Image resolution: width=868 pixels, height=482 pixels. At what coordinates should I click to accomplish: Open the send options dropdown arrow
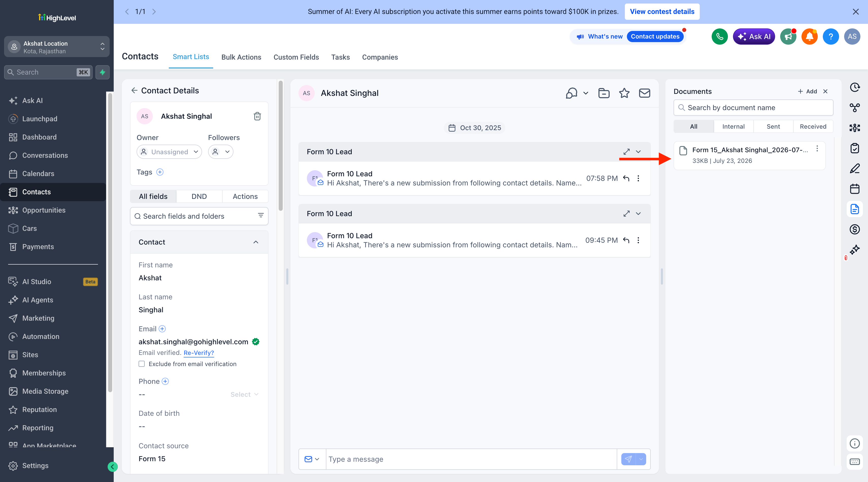click(641, 459)
